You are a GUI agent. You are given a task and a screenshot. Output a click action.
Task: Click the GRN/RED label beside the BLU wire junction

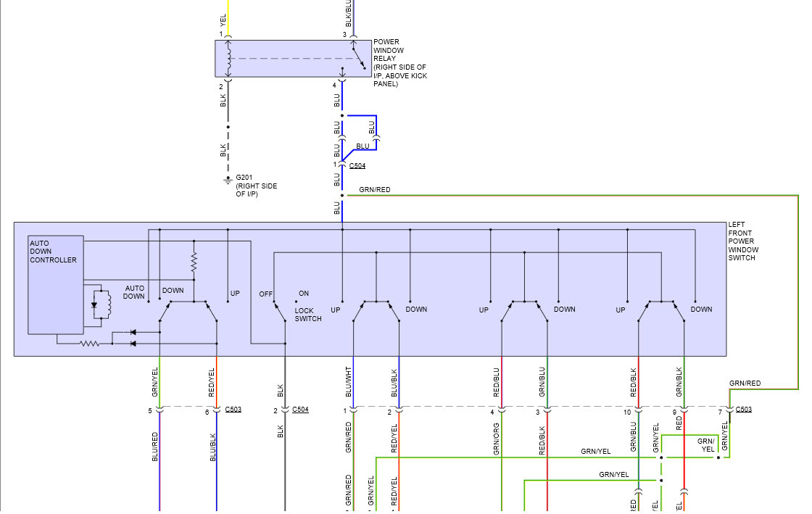[x=375, y=190]
